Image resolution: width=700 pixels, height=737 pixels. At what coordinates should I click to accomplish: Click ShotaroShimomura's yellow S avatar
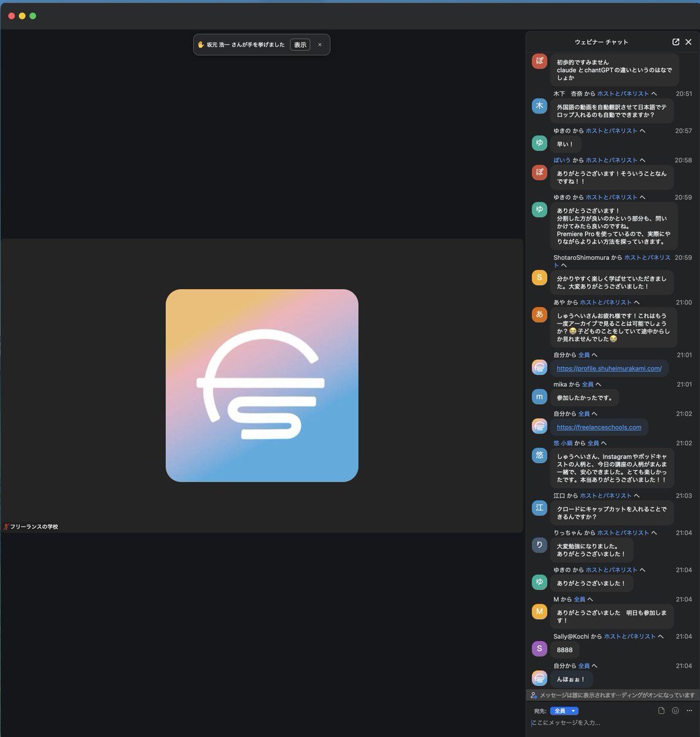539,278
